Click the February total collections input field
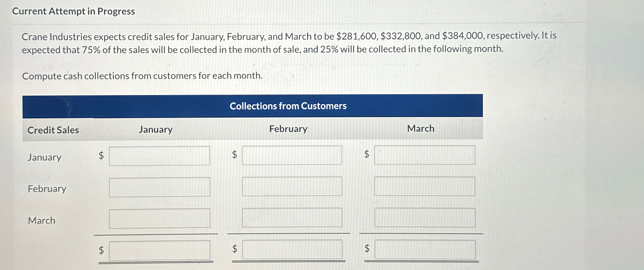 click(292, 250)
